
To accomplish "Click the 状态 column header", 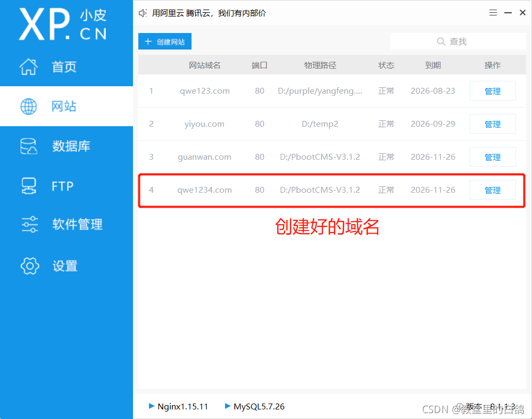I will tap(386, 65).
